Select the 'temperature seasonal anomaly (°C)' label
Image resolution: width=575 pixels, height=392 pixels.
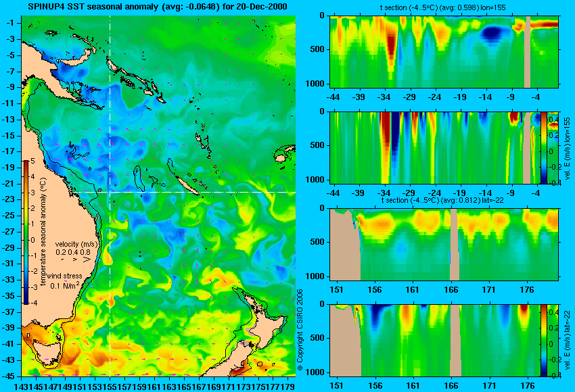coord(43,232)
